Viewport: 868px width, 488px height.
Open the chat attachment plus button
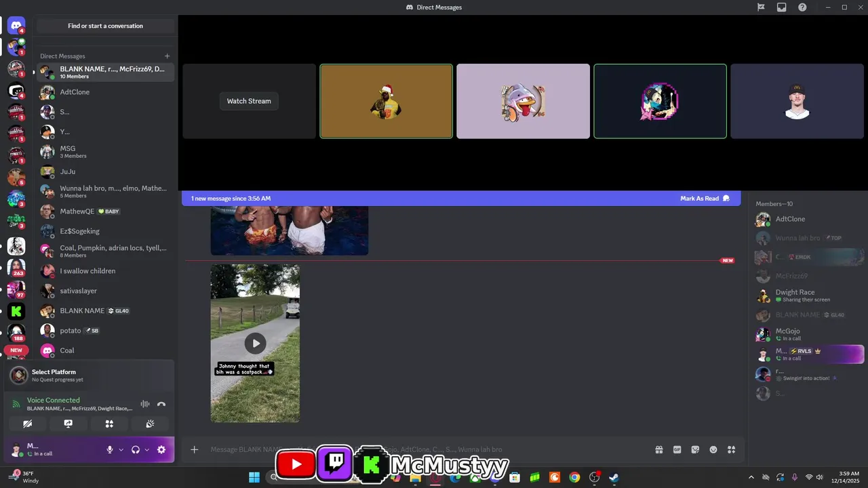[195, 449]
